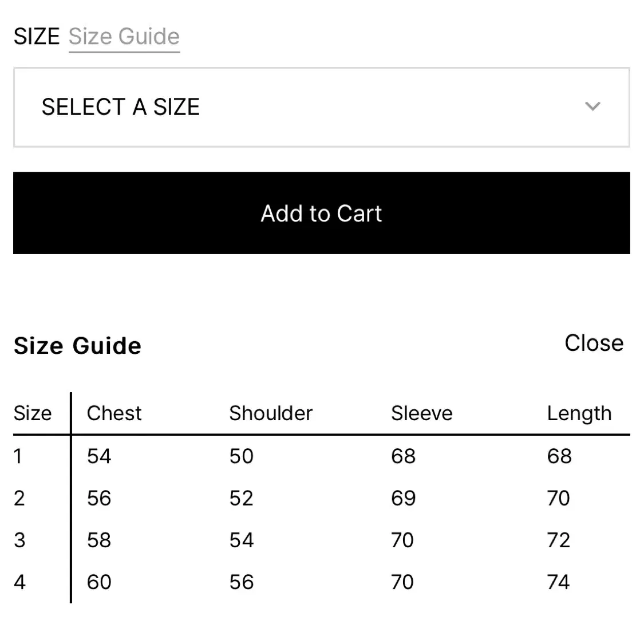Click size 4 row label

pos(19,582)
